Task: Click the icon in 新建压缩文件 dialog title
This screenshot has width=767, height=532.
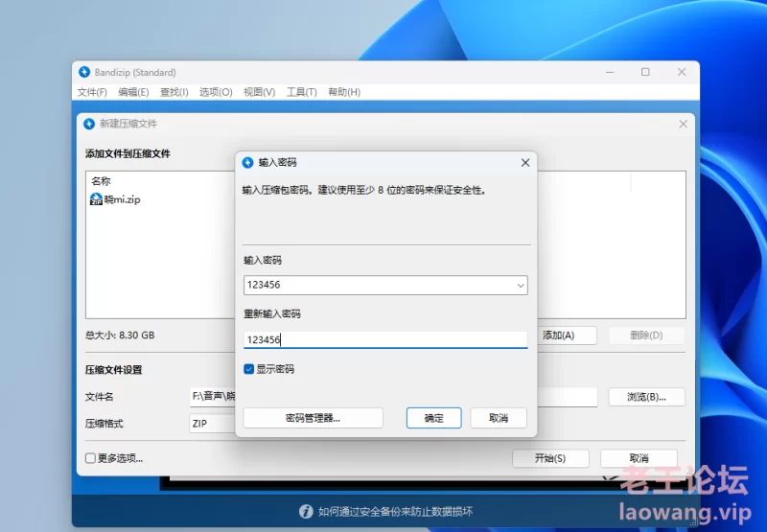Action: [89, 124]
